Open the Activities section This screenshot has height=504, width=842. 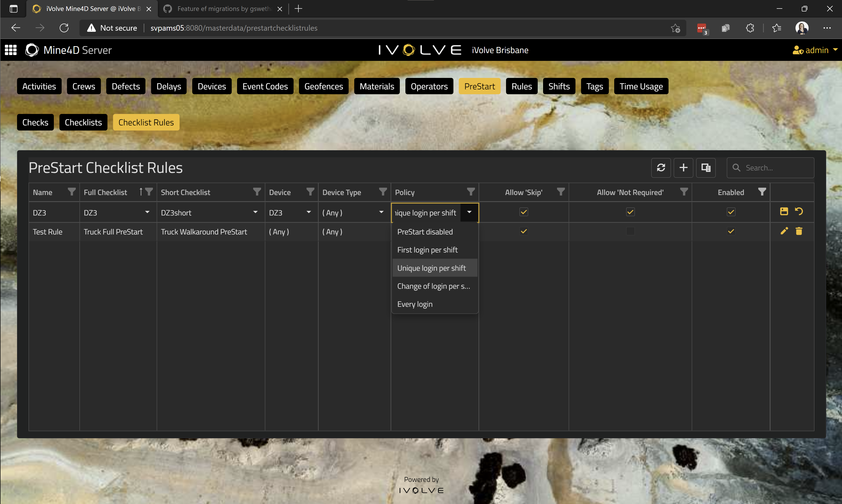(39, 86)
